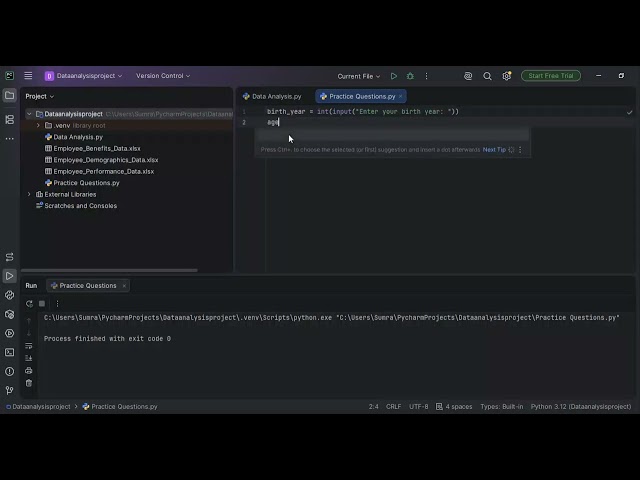Select Employee_Demographics_Data.xlsx file
Image resolution: width=640 pixels, height=480 pixels.
[101, 160]
